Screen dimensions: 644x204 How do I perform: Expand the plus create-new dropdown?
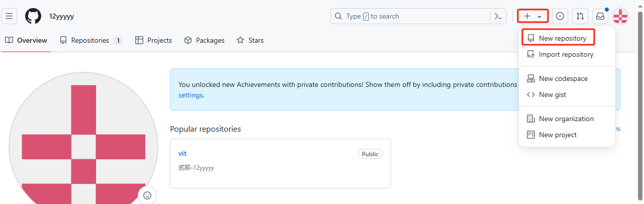(x=533, y=16)
